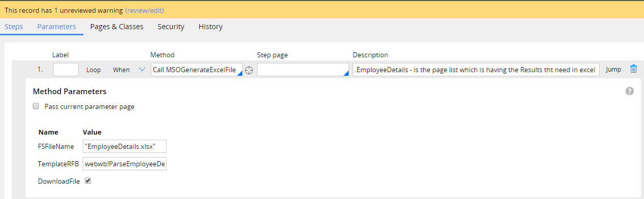
Task: Click the crosshair icon beside Method field
Action: click(x=249, y=70)
